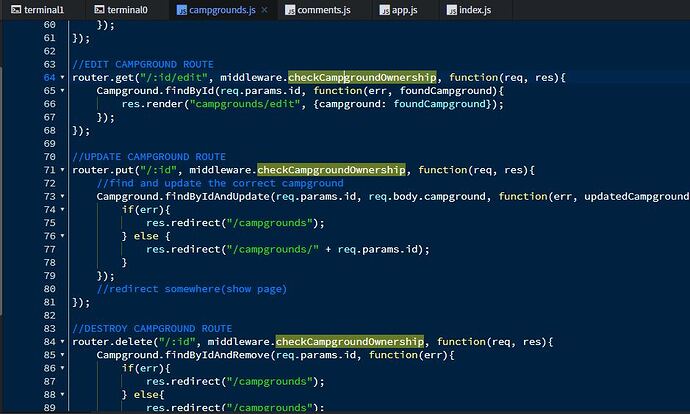Click the //EDIT CAMPGROUND ROUTE comment
Screen dimensions: 690x414
(143, 64)
